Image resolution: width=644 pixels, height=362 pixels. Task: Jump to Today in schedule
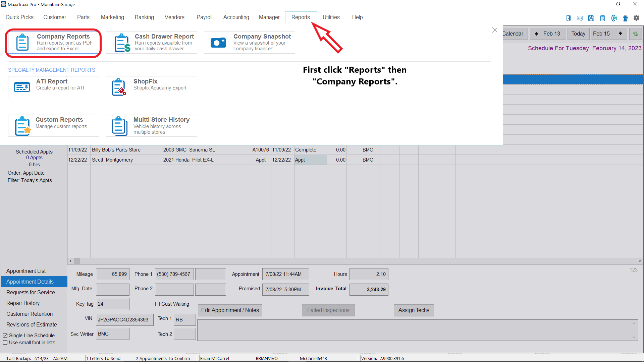click(x=579, y=34)
